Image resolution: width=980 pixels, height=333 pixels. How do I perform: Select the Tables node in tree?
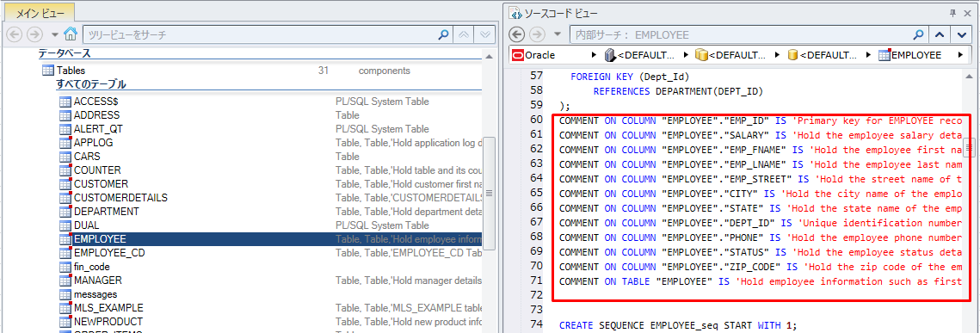(63, 71)
